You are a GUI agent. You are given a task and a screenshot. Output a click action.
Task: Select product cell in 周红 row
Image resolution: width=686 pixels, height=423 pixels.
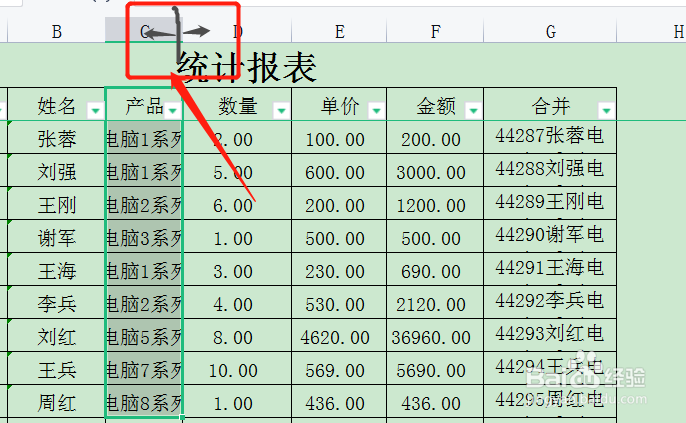pos(144,402)
